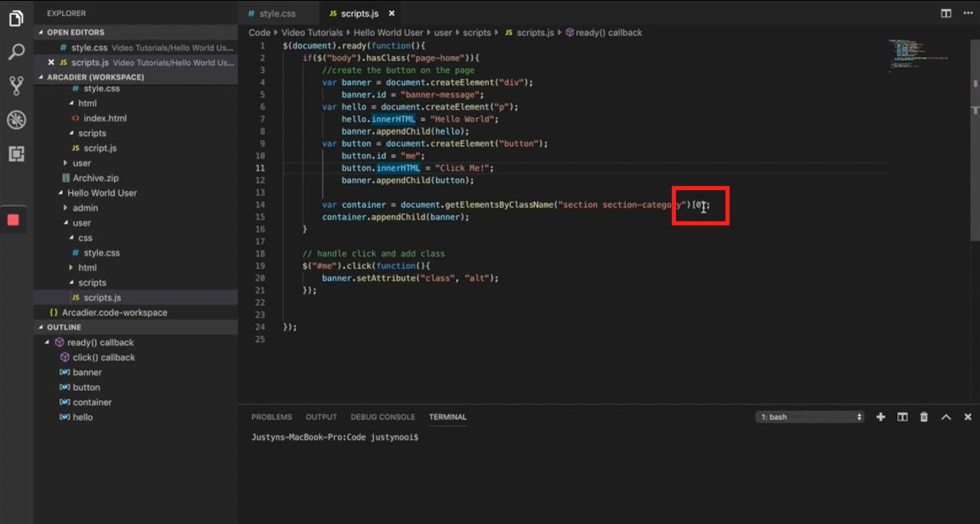This screenshot has width=980, height=524.
Task: Expand the admin folder
Action: 85,208
